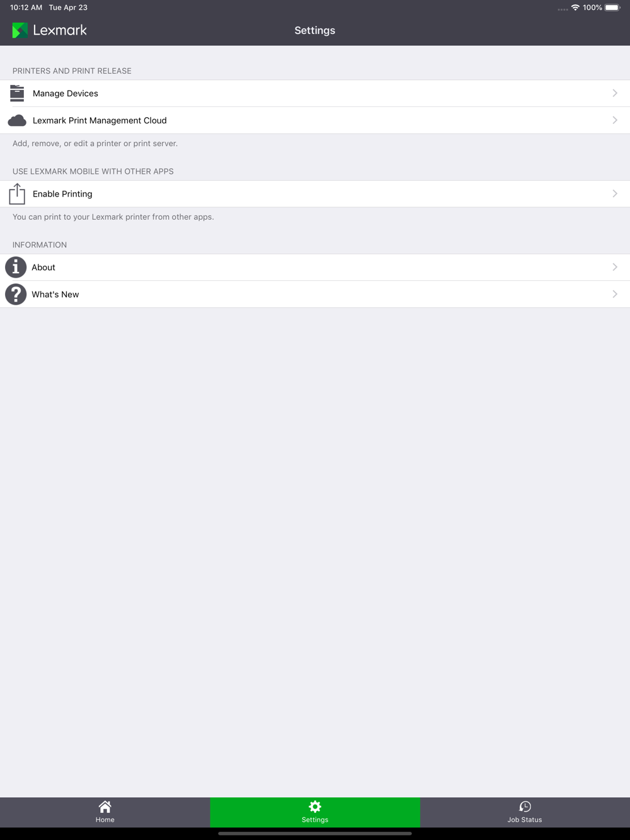Open About row chevron
The width and height of the screenshot is (630, 840).
click(615, 267)
